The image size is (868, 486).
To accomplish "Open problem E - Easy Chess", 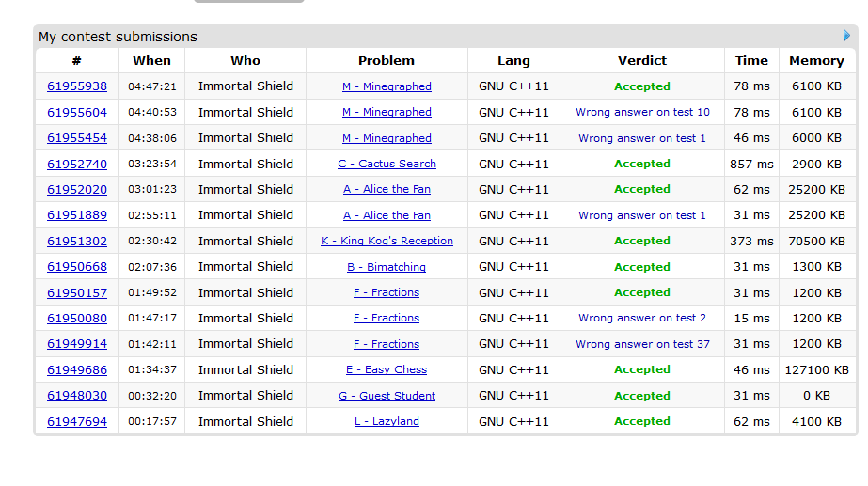I will 387,369.
